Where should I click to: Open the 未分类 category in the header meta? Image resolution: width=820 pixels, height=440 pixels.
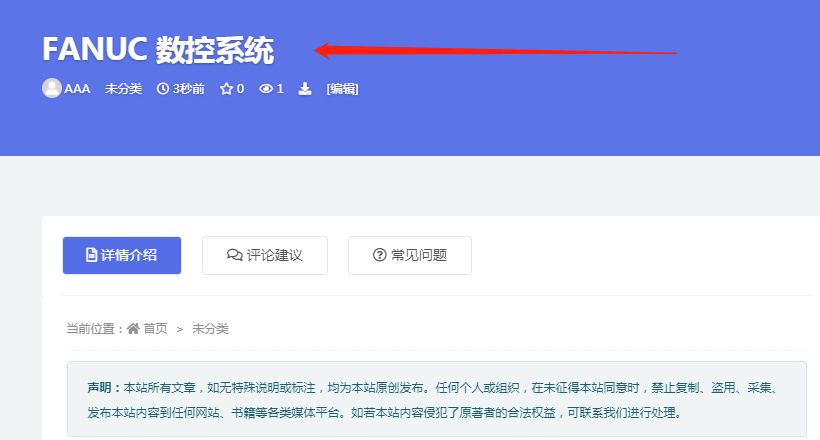(123, 89)
